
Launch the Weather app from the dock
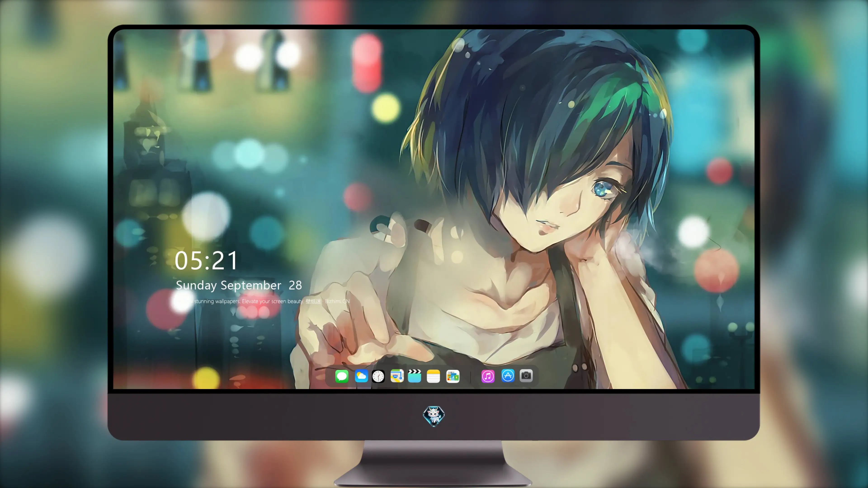click(x=361, y=376)
